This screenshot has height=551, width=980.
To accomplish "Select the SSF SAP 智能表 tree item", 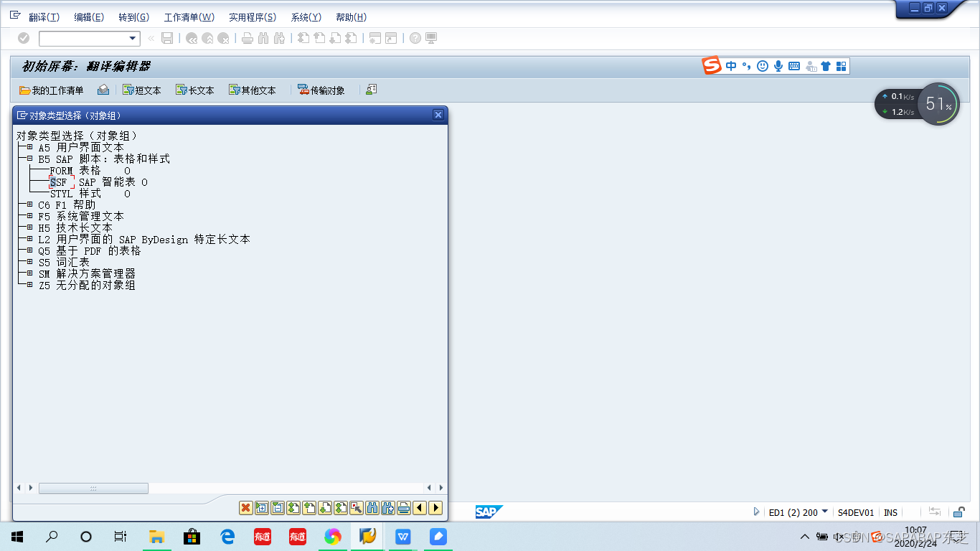I will pyautogui.click(x=99, y=182).
